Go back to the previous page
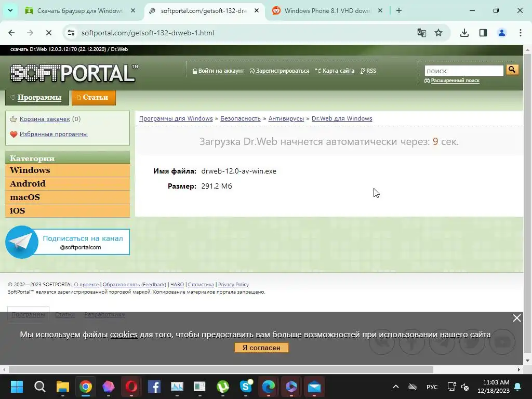532x399 pixels. [11, 33]
